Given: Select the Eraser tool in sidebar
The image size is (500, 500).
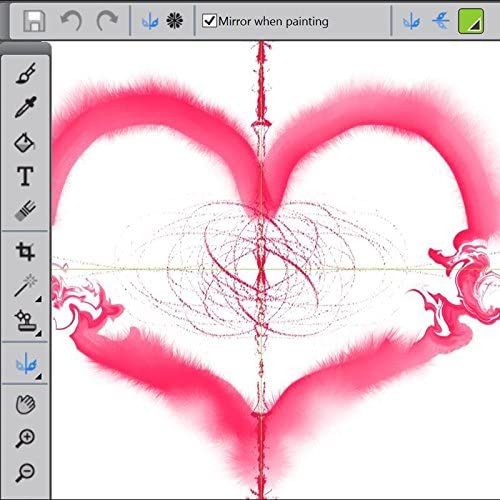Looking at the screenshot, I should tap(25, 210).
